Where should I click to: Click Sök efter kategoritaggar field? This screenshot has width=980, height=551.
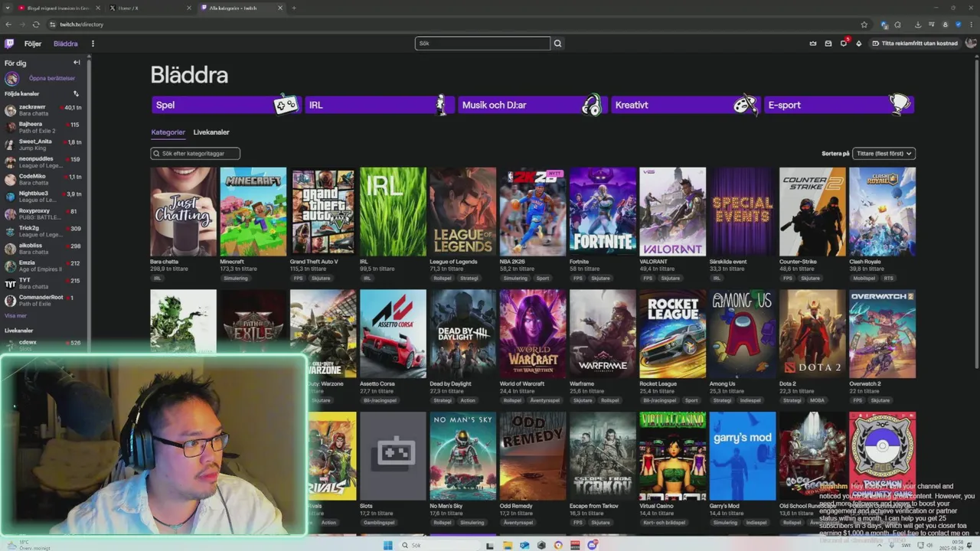point(195,153)
